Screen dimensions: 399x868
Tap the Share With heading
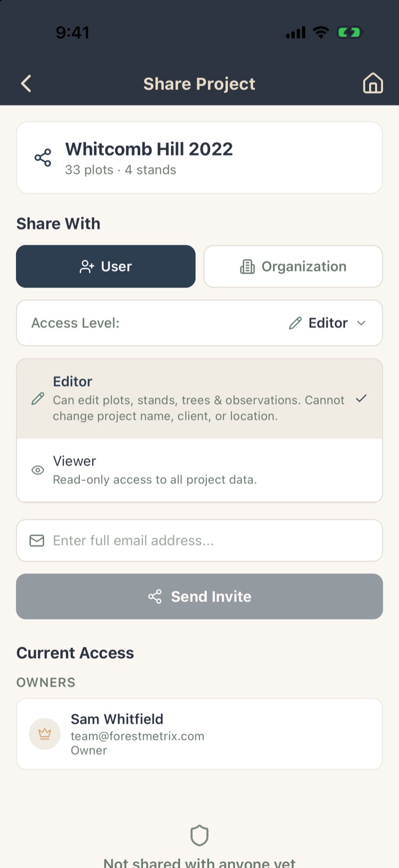[x=58, y=224]
